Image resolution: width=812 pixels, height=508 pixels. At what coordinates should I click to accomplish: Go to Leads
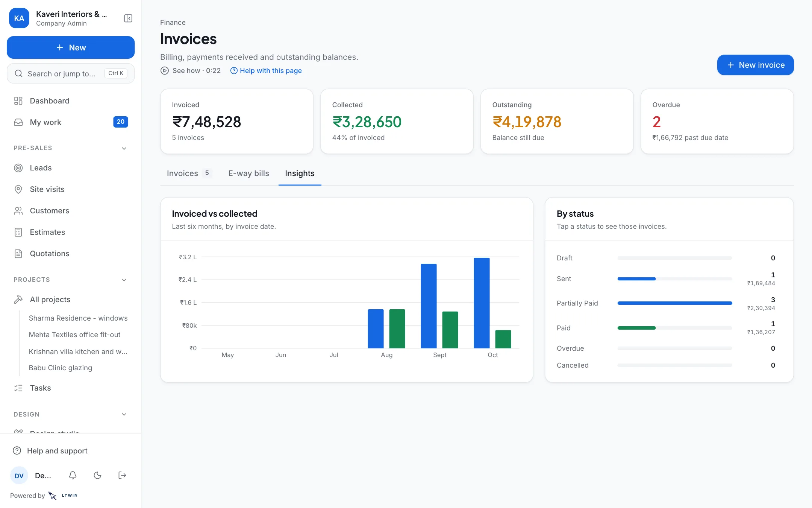click(x=71, y=168)
